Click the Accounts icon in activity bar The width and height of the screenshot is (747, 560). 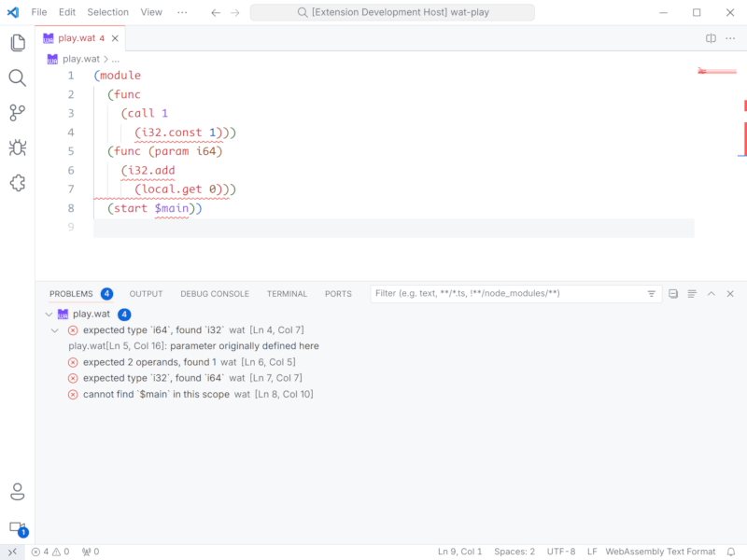coord(17,492)
